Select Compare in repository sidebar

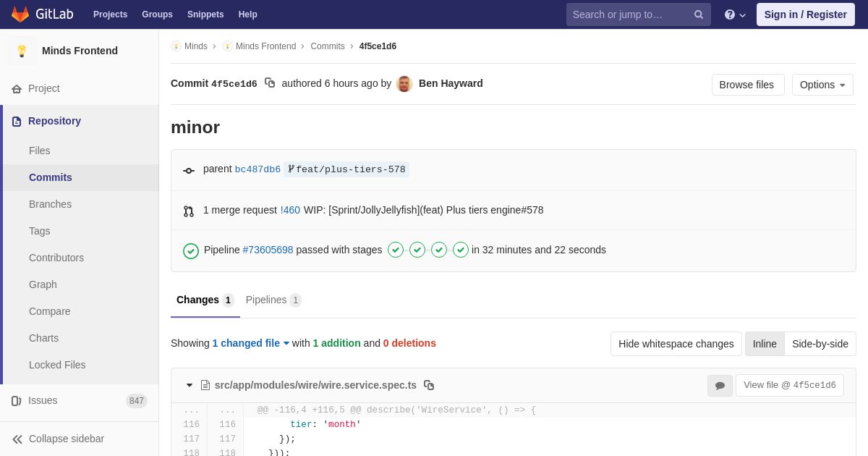click(81, 311)
